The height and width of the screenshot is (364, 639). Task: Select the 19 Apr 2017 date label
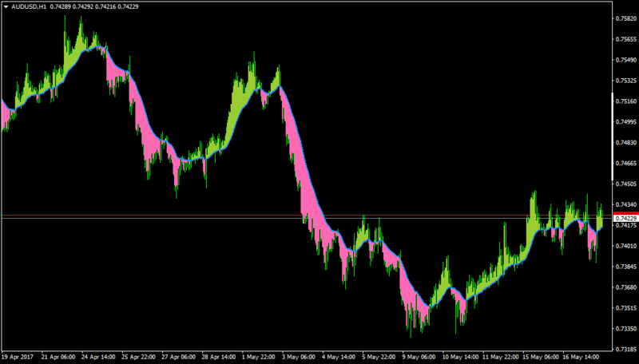tap(18, 357)
